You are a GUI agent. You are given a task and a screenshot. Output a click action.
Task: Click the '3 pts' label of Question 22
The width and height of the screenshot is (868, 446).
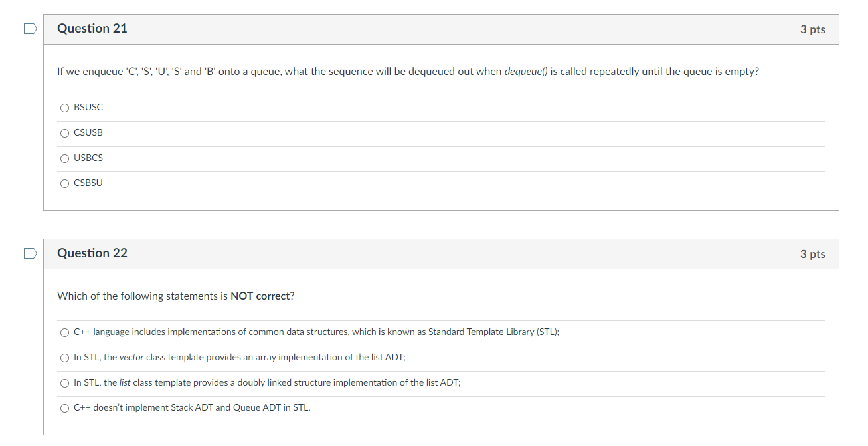pos(812,254)
